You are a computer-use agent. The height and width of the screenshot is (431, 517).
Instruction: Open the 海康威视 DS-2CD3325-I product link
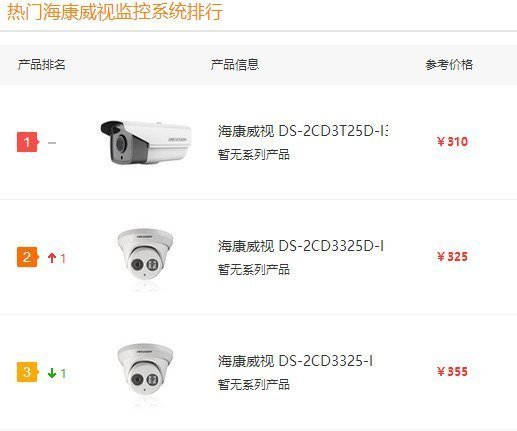point(295,361)
